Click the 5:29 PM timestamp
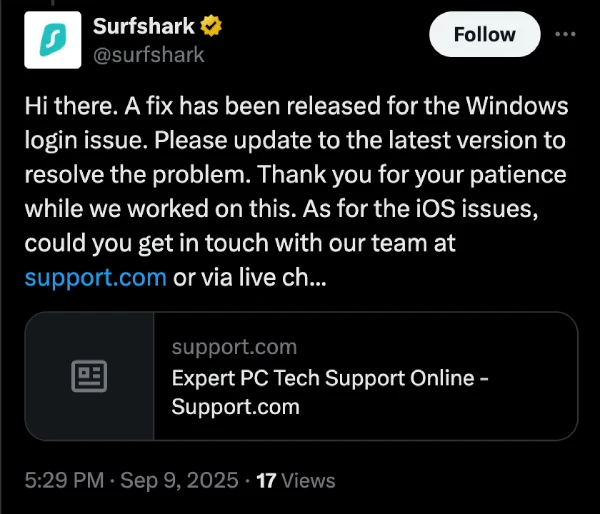 click(x=64, y=480)
